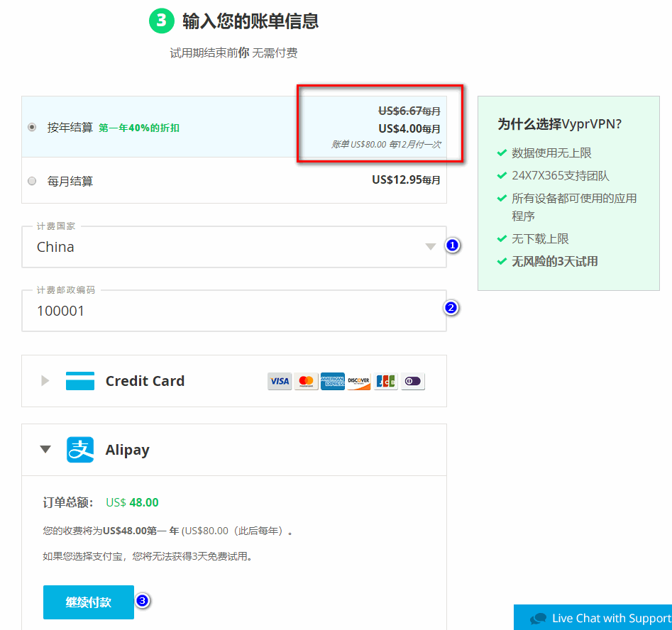Click the US$4.00每月 discounted price
Image resolution: width=672 pixels, height=630 pixels.
click(x=409, y=128)
